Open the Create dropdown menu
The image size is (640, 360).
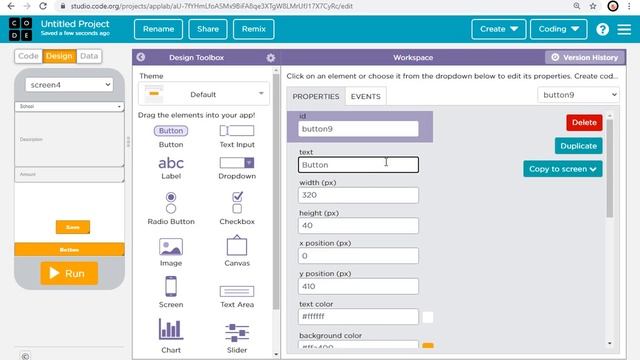coord(499,29)
